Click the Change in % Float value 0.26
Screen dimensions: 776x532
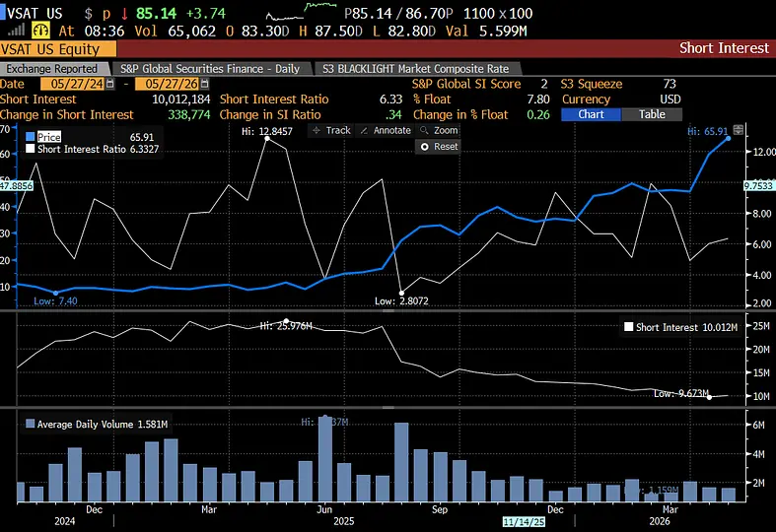(x=538, y=114)
